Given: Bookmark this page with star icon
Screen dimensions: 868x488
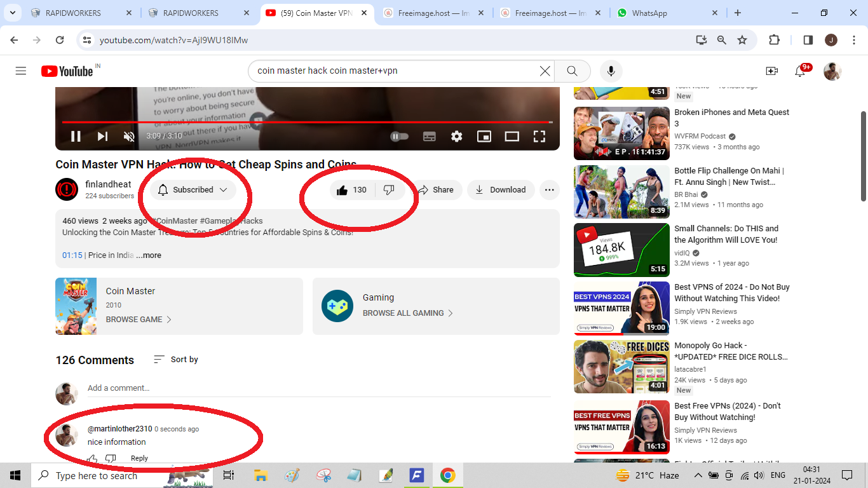Looking at the screenshot, I should 742,40.
